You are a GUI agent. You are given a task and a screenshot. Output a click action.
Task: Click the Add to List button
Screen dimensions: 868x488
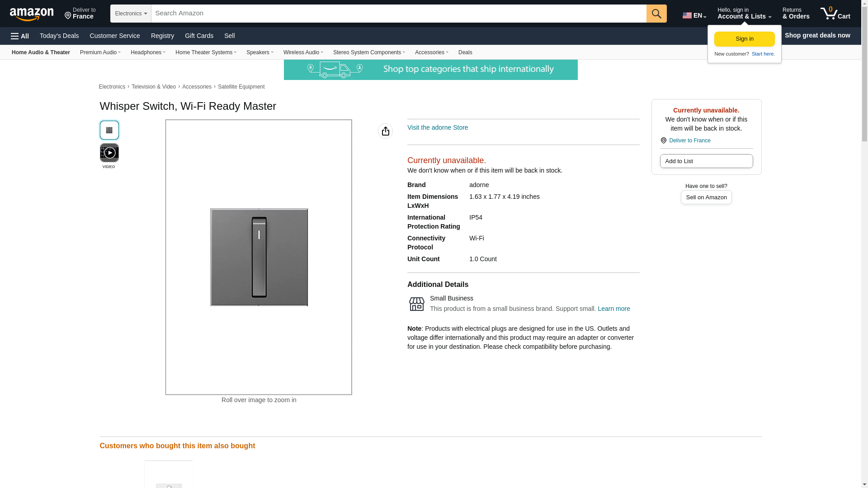pyautogui.click(x=706, y=161)
